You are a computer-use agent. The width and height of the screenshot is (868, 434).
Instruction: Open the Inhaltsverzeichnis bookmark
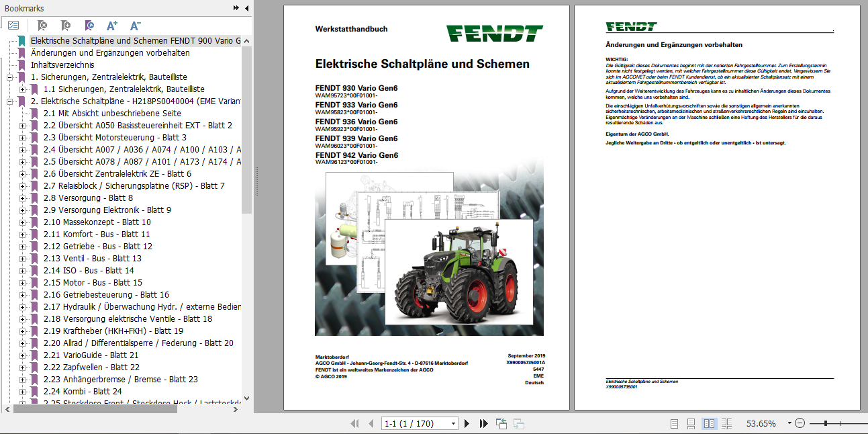coord(62,65)
